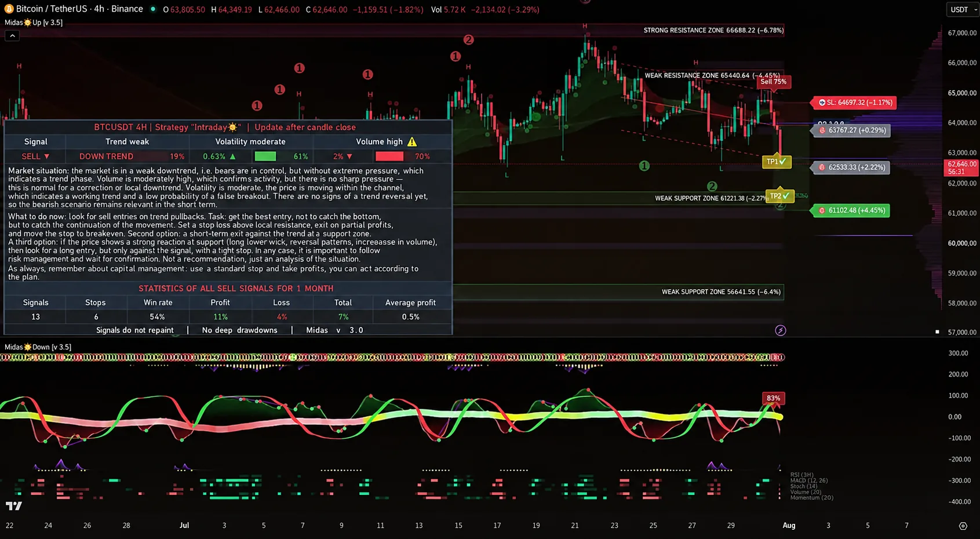This screenshot has height=539, width=980.
Task: Click the red circled 2 marker
Action: pyautogui.click(x=468, y=39)
